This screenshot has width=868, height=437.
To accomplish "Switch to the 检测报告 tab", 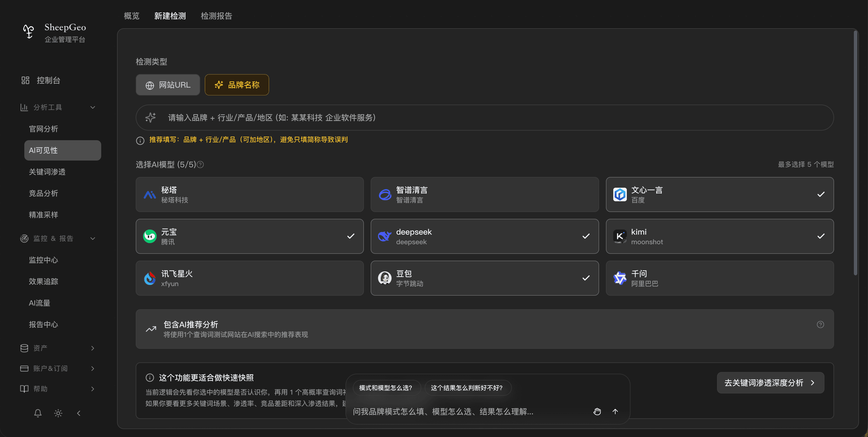I will click(216, 16).
